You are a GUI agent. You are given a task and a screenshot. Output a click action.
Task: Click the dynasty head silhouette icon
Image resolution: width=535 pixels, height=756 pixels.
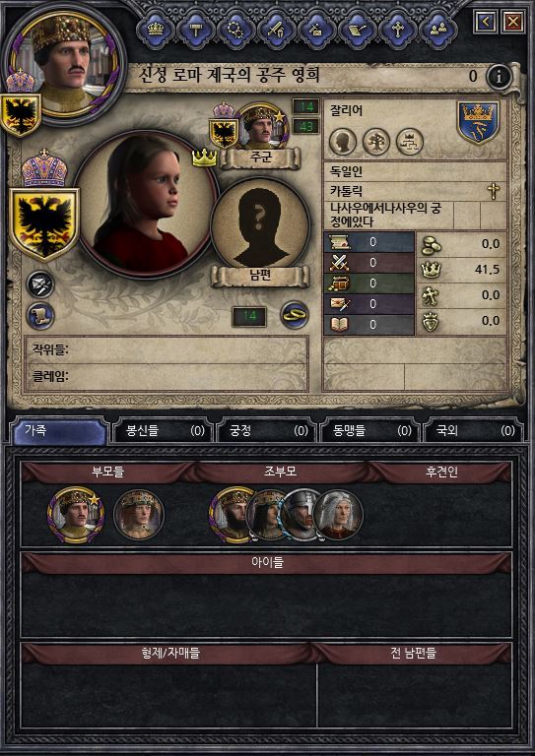click(x=343, y=142)
